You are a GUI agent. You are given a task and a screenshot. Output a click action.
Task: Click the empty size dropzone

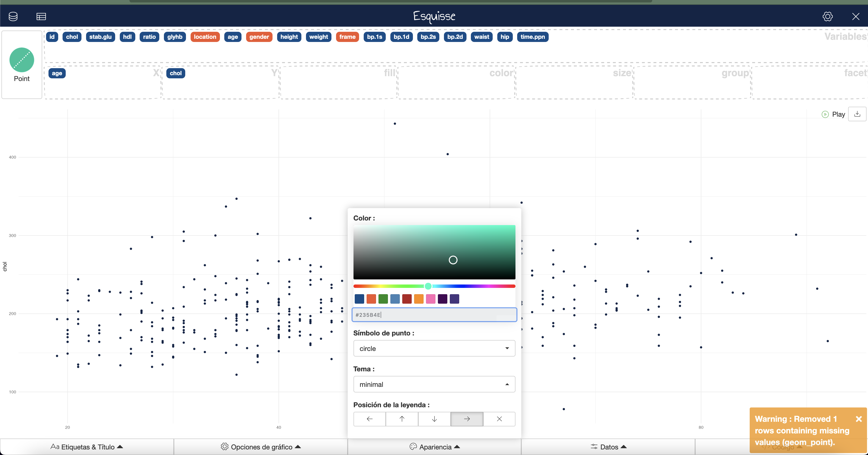click(x=575, y=82)
